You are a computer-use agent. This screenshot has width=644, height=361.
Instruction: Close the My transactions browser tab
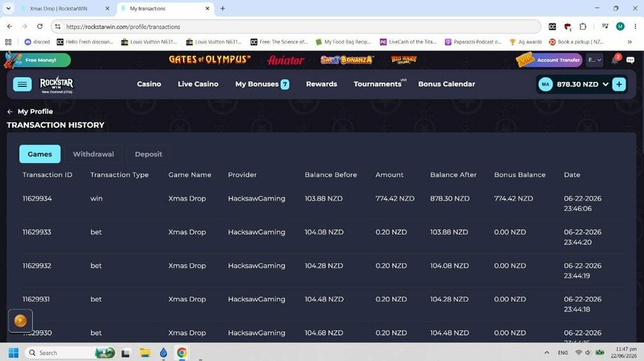coord(207,8)
